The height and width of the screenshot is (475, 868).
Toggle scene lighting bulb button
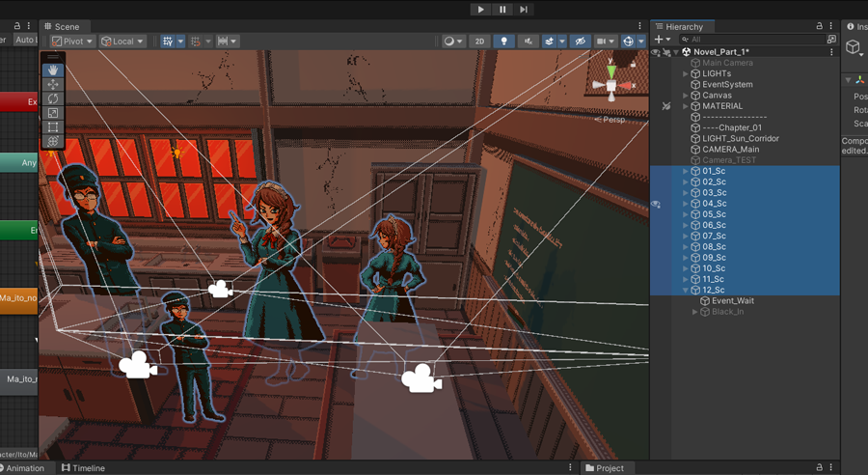click(x=503, y=42)
